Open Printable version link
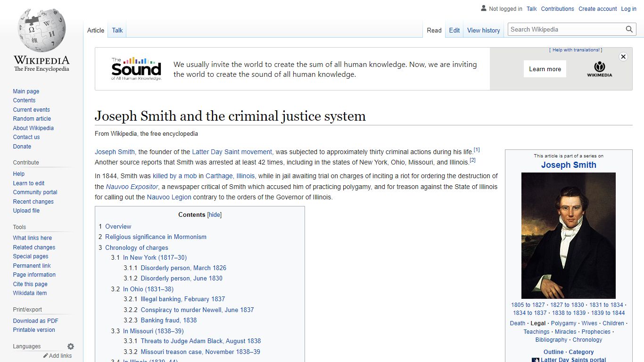Image resolution: width=644 pixels, height=362 pixels. (x=34, y=330)
